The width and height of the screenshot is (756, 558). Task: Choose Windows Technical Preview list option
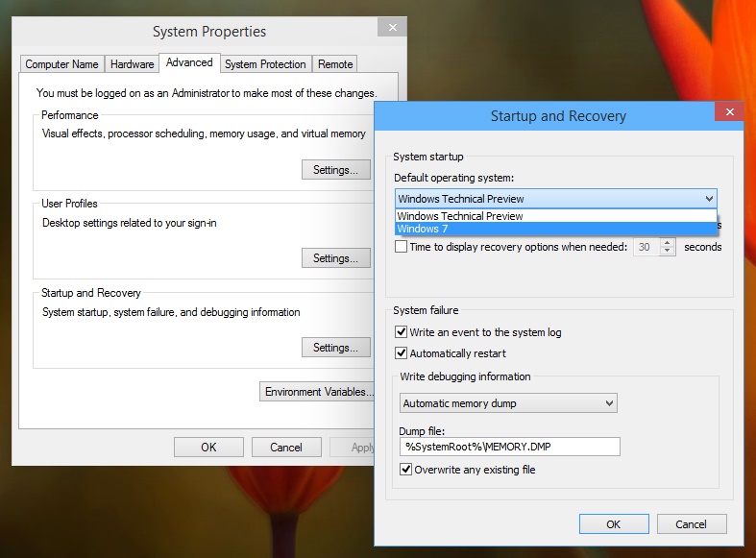point(556,216)
